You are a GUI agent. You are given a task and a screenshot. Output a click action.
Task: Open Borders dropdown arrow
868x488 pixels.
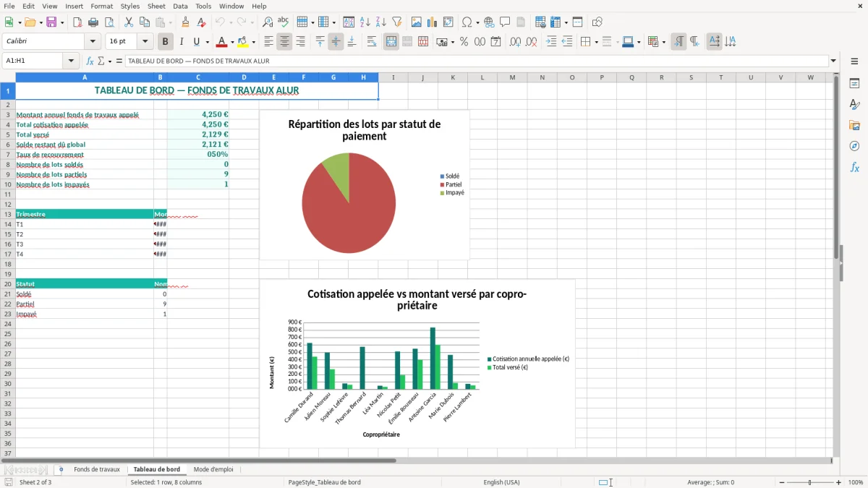coord(596,42)
